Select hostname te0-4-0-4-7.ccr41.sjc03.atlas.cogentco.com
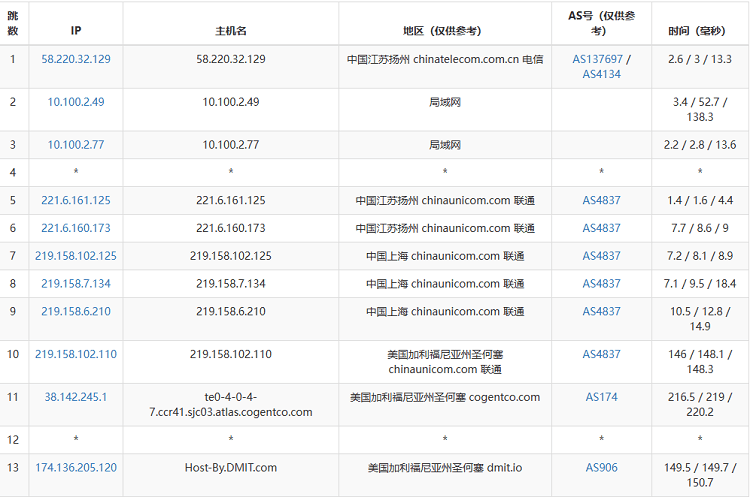 (x=231, y=405)
